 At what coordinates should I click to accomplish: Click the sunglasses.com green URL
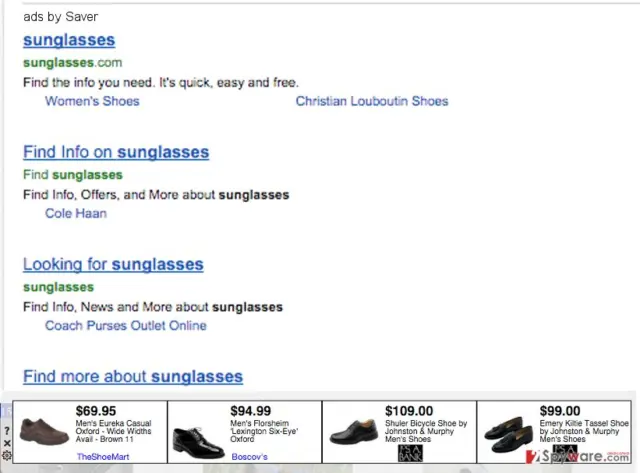coord(73,62)
